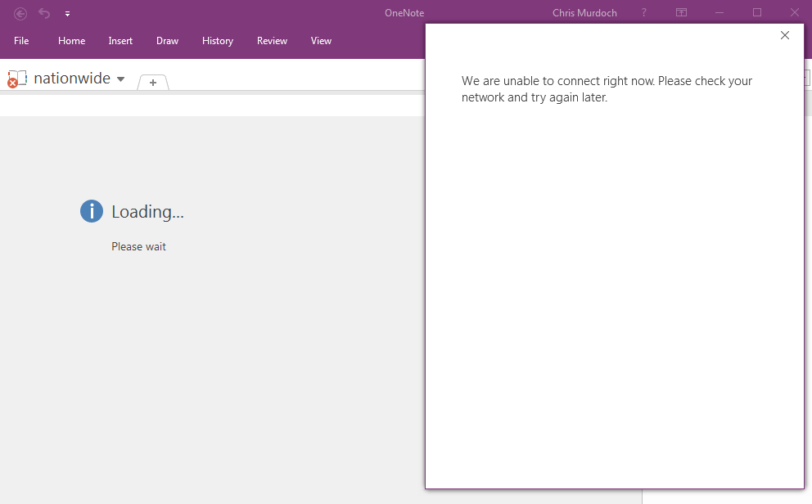Switch to the Draw ribbon tab
812x504 pixels.
167,41
